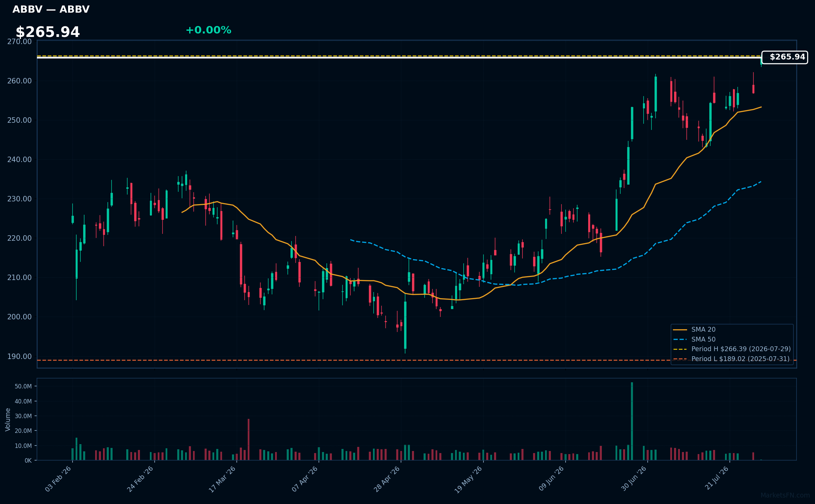Click the Period L $189.02 legend entry
Screen dimensions: 815x504
(x=731, y=359)
